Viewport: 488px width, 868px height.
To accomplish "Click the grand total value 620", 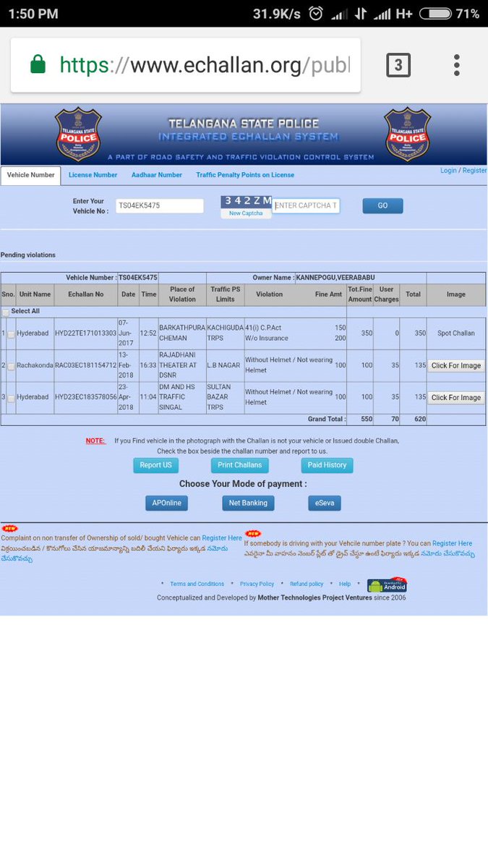I will click(x=415, y=420).
